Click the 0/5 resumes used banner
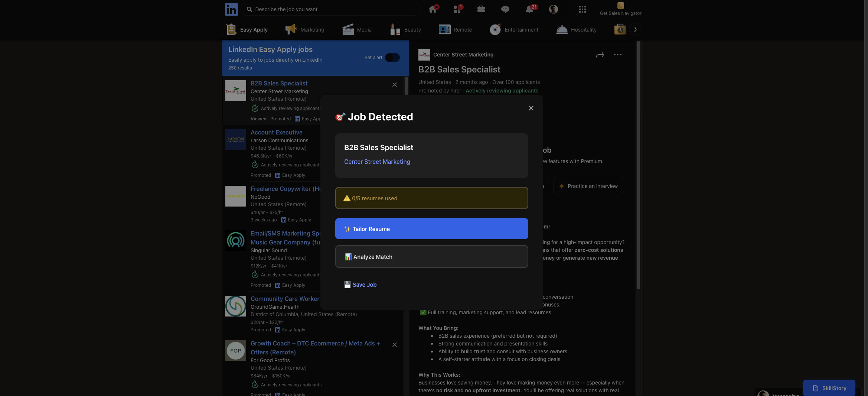Screen dimensions: 868x396 (431, 198)
